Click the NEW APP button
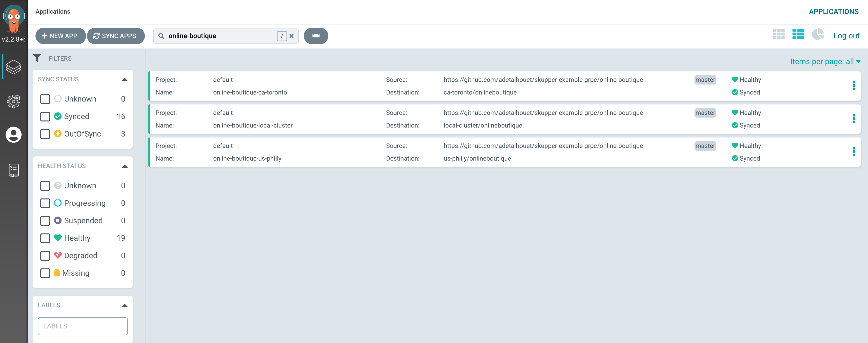Viewport: 868px width, 343px height. pyautogui.click(x=60, y=36)
